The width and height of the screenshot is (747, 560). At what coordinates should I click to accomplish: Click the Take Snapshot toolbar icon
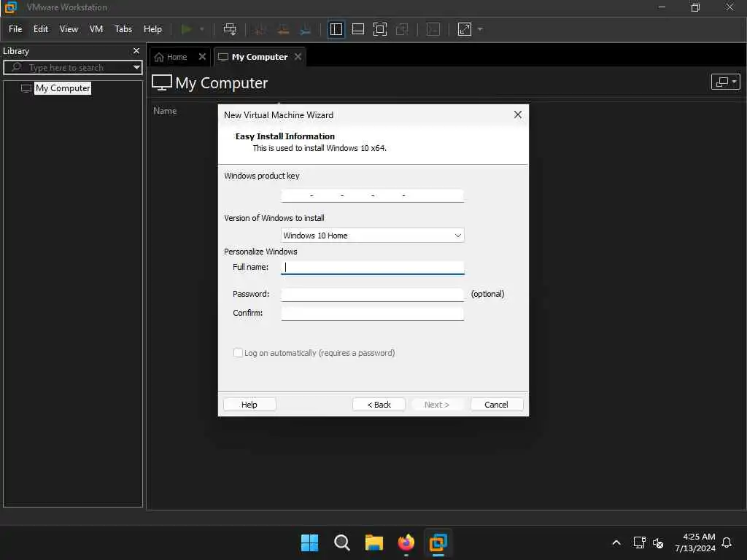click(x=260, y=29)
